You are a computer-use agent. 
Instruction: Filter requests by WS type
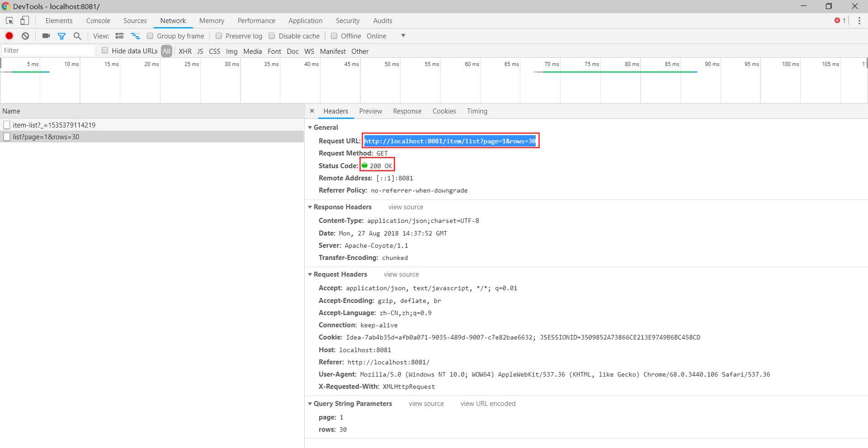coord(309,51)
